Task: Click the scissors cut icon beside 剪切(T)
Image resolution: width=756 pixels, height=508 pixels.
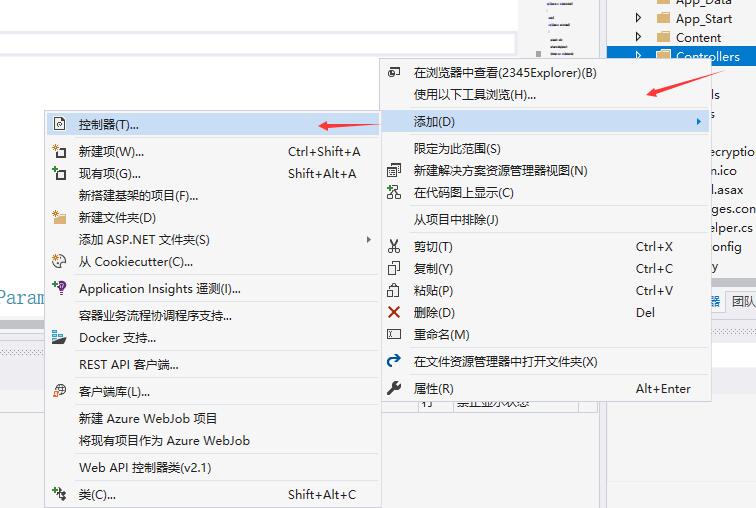Action: (x=394, y=247)
